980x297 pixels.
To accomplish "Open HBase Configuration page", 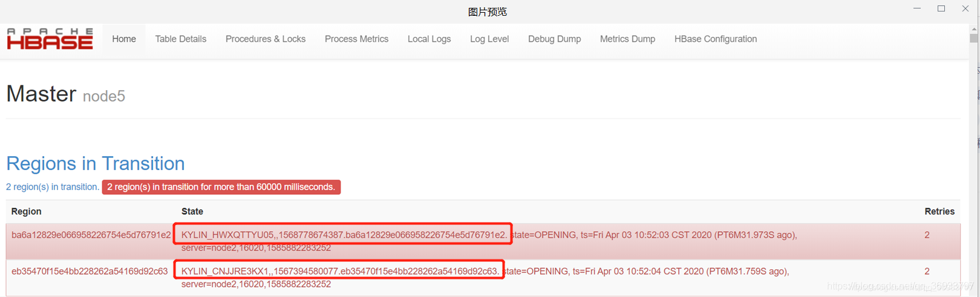I will click(x=716, y=39).
